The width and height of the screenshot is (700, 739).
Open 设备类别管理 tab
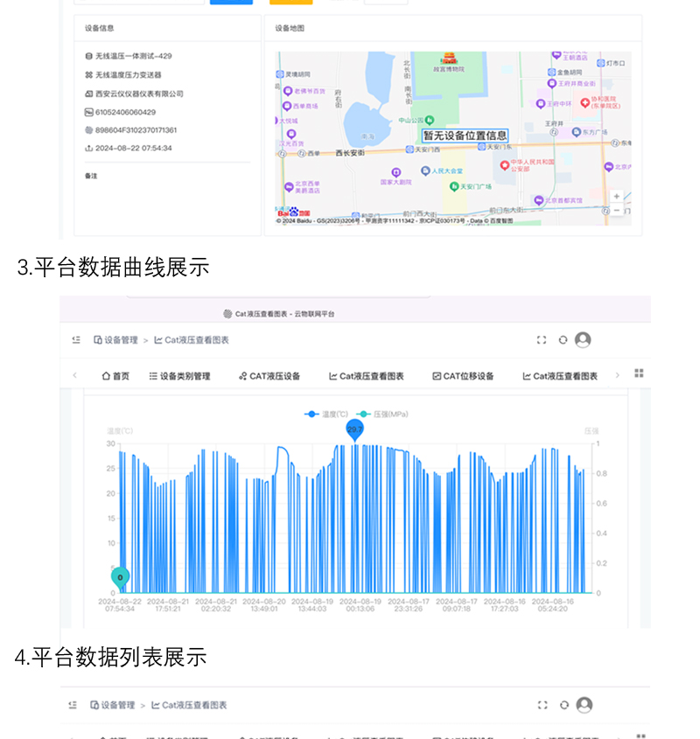(179, 376)
